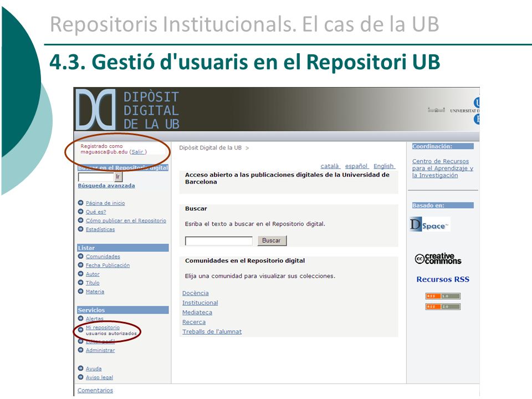Click the arrow bullet beside Aviso legal
Screen dimensions: 532x399
[80, 377]
